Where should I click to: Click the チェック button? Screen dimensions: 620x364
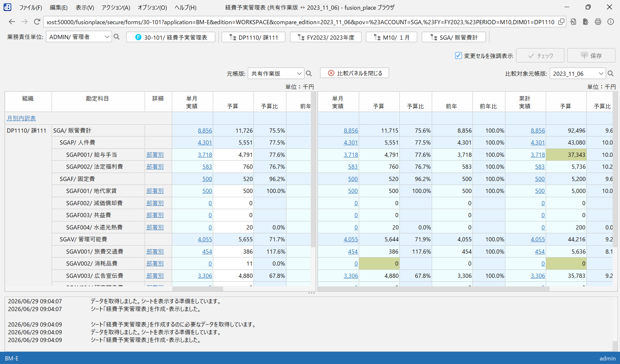[x=540, y=56]
